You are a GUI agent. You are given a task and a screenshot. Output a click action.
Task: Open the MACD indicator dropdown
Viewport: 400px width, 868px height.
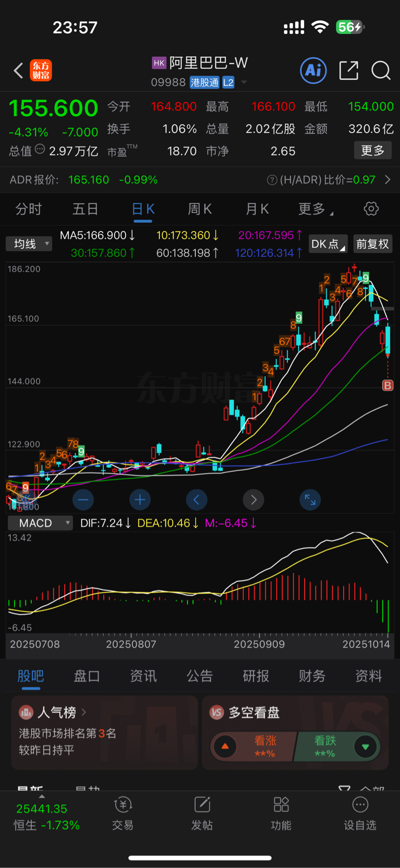[x=40, y=523]
